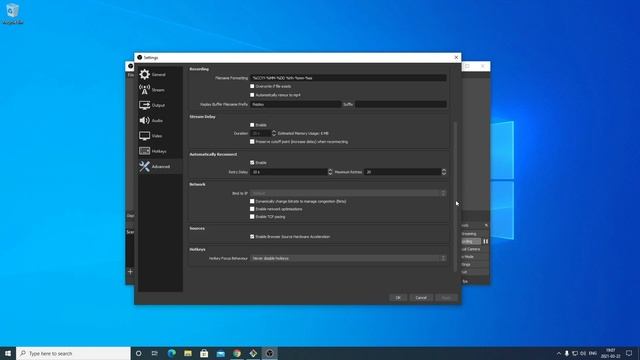Open the Bind to IP dropdown

tap(348, 193)
